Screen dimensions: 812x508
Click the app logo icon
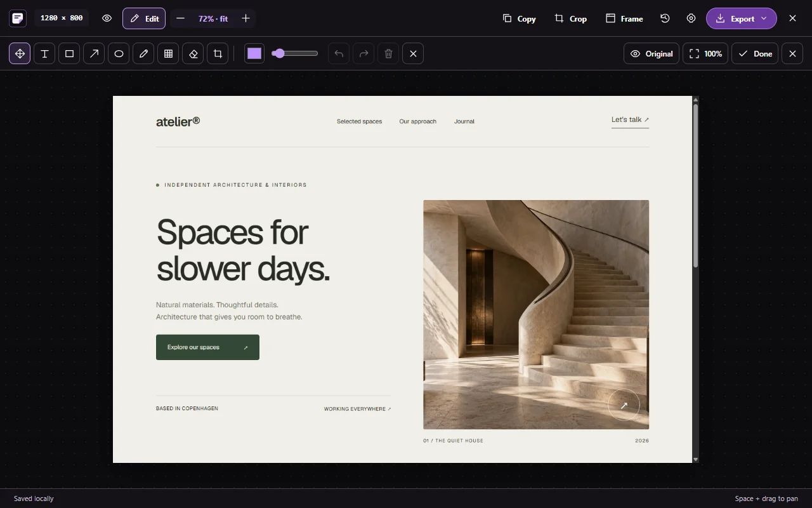[18, 18]
